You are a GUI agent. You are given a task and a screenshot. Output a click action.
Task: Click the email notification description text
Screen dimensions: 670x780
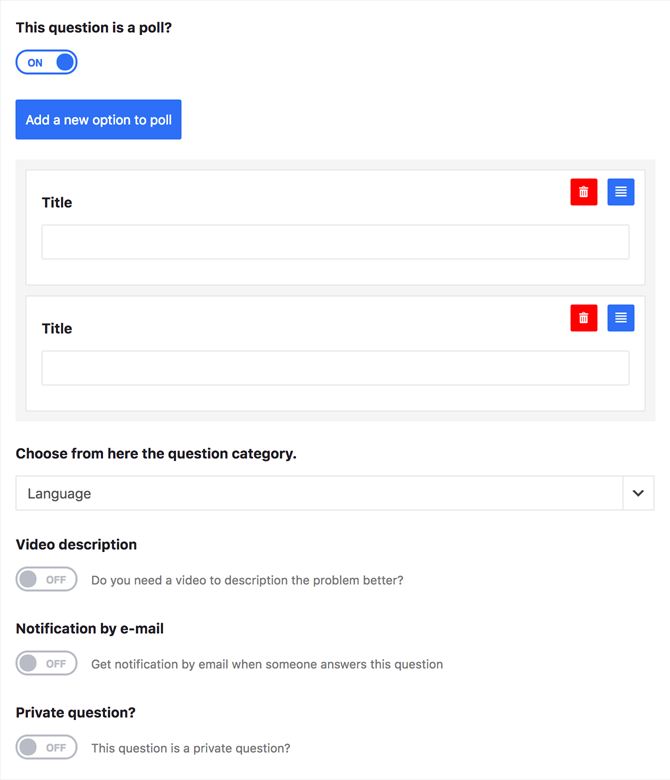[x=267, y=664]
